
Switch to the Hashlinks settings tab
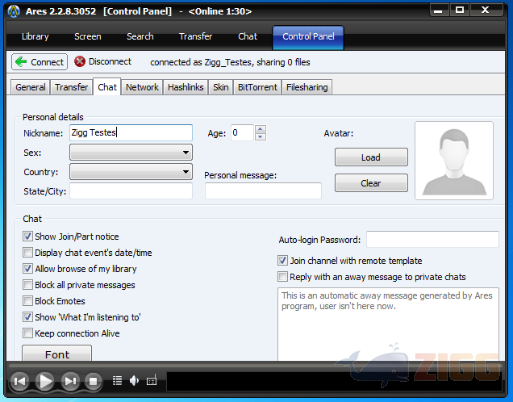(185, 87)
